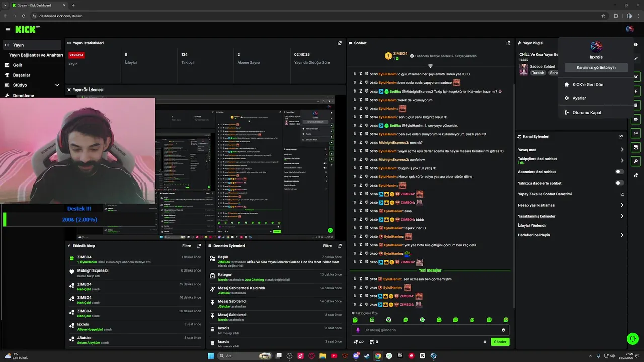The height and width of the screenshot is (362, 644).
Task: Pop out the Sohbet chat panel
Action: click(x=508, y=43)
